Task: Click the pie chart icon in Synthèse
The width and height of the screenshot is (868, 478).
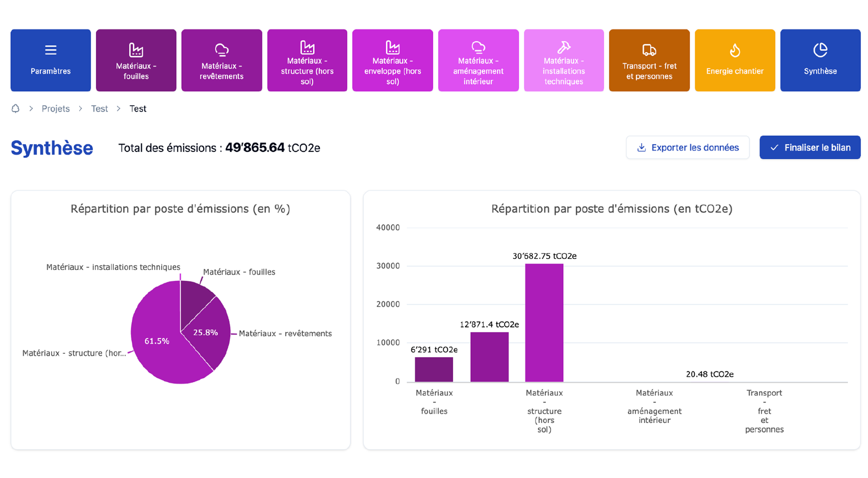Action: (x=821, y=50)
